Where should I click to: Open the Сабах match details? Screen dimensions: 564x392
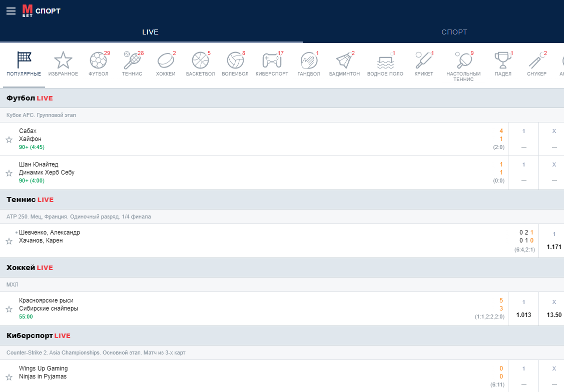click(x=28, y=131)
